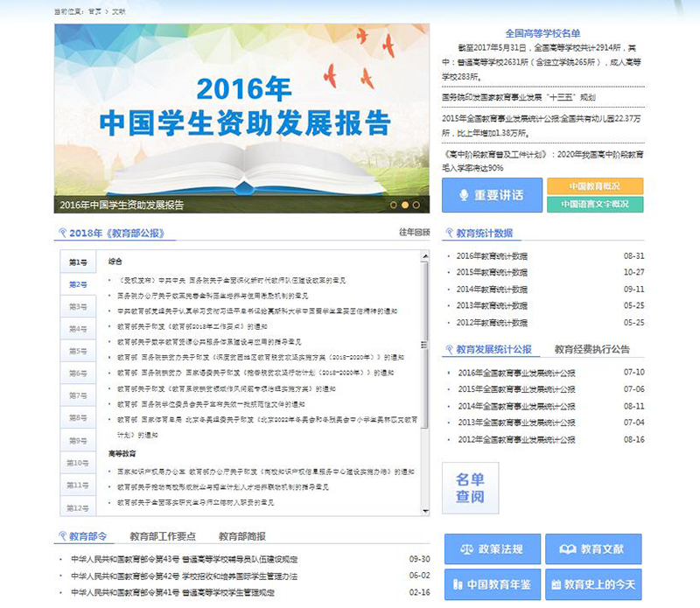Click the icon beside 2018年《教育部公报》 heading

click(x=62, y=234)
